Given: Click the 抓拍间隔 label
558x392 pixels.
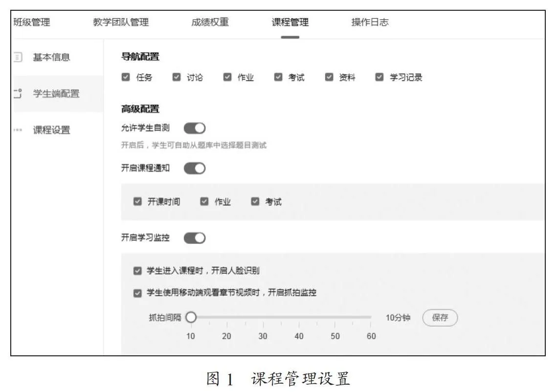Looking at the screenshot, I should pos(165,317).
